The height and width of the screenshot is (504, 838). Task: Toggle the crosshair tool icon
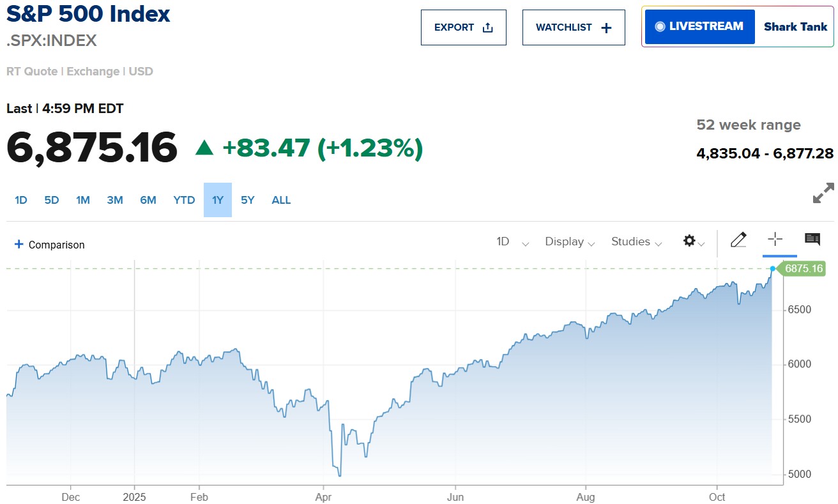coord(775,240)
